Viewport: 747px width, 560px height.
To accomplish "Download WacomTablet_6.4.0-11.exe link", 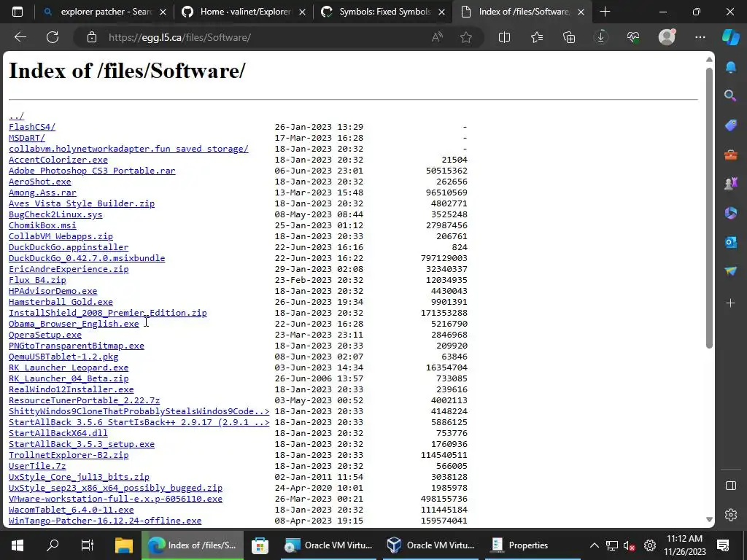I will coord(71,510).
